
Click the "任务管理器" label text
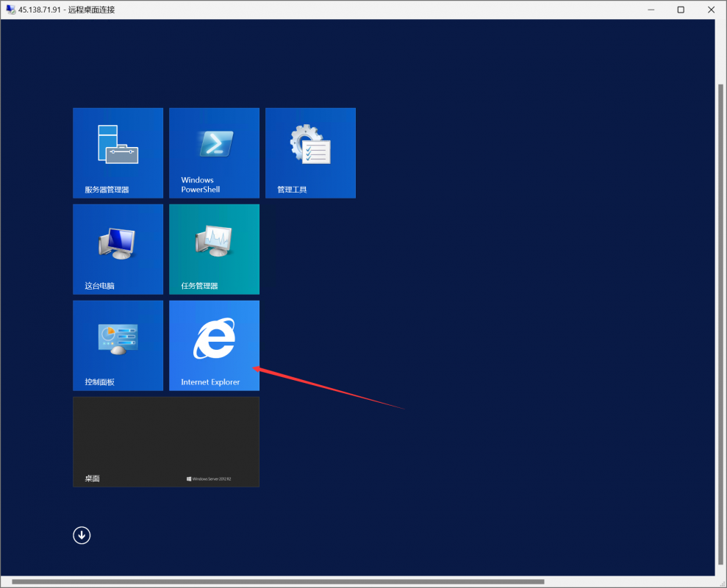click(x=199, y=286)
